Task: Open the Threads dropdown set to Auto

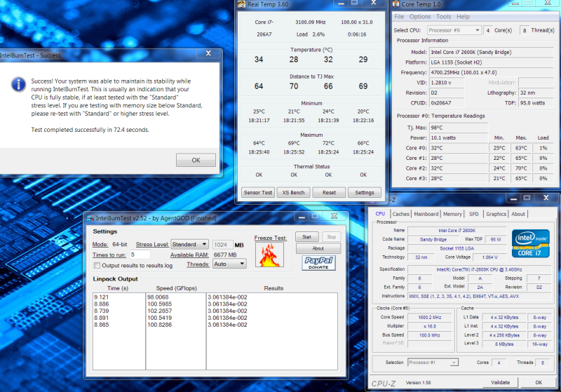Action: point(229,264)
